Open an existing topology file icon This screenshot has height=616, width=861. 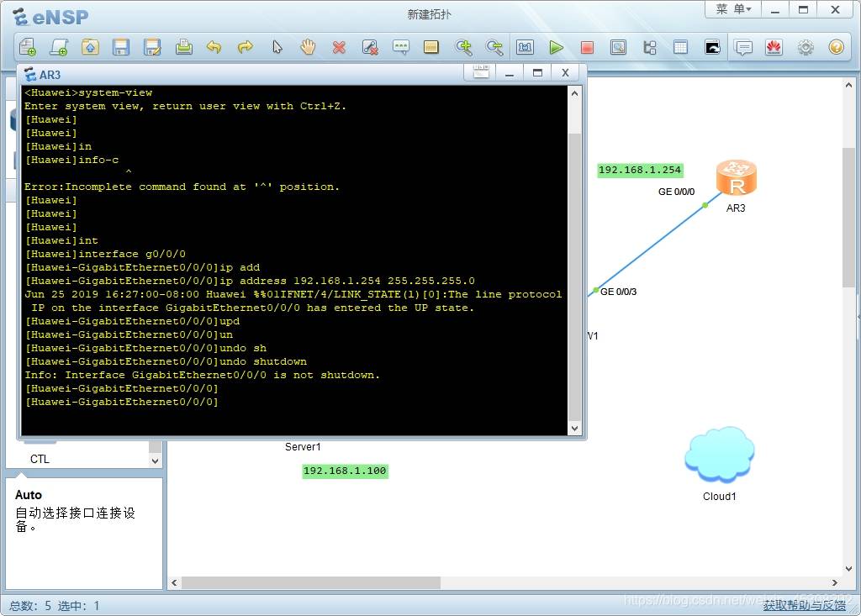90,47
